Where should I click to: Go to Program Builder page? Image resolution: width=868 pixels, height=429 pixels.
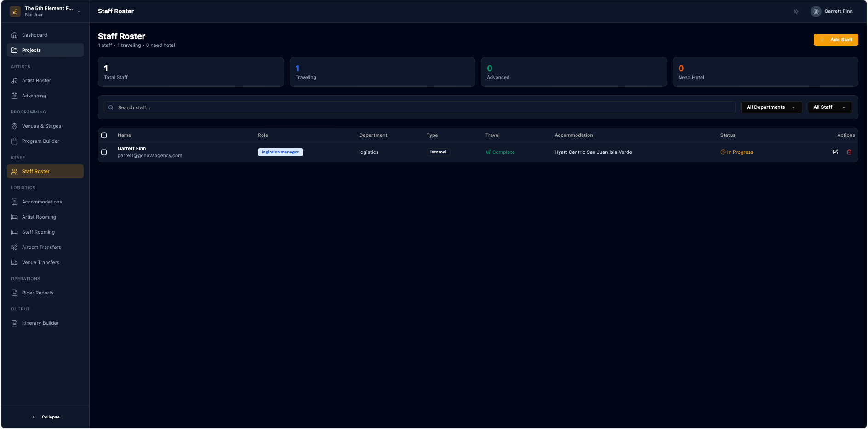[40, 141]
